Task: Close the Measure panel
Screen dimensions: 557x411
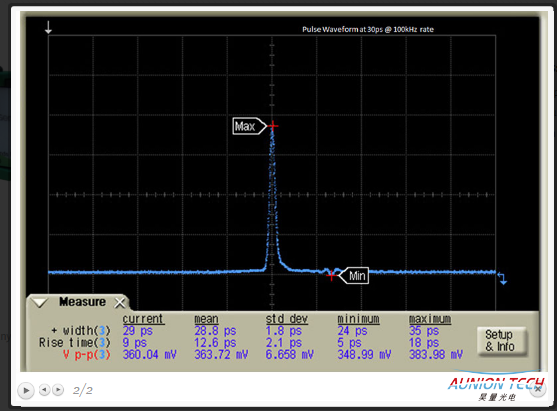Action: 120,303
